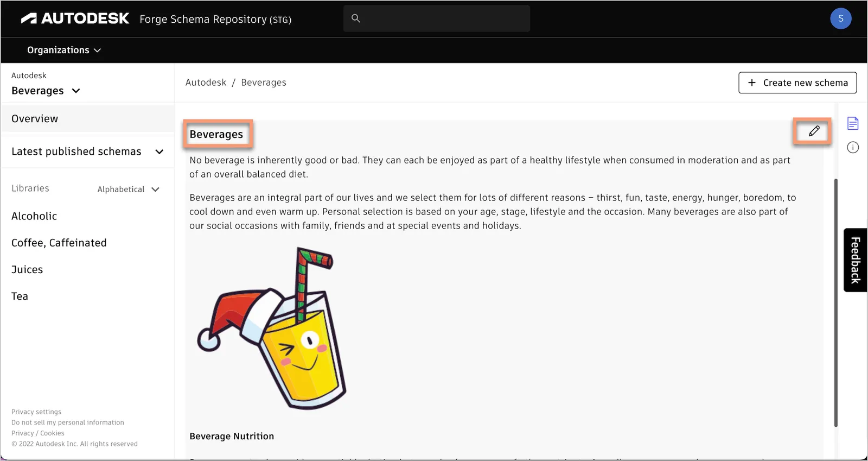Open the Juices library

click(27, 269)
